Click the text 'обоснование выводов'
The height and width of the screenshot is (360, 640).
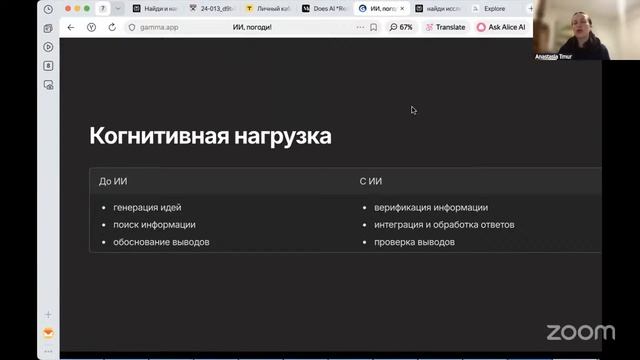coord(161,242)
